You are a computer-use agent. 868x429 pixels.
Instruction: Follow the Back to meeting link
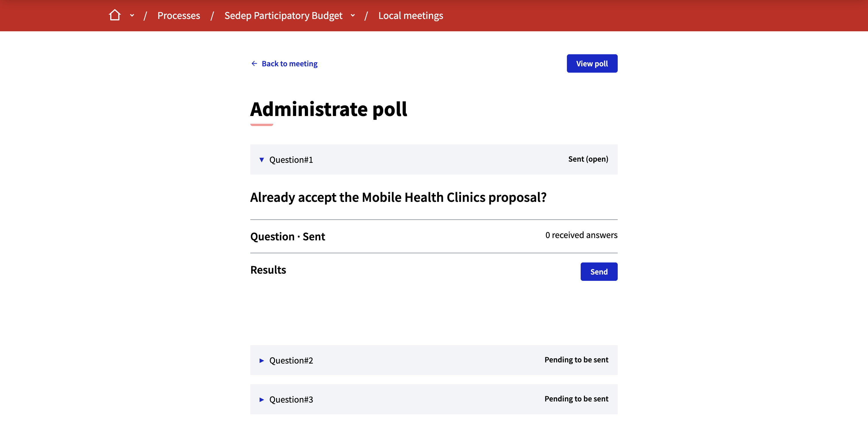[x=289, y=63]
